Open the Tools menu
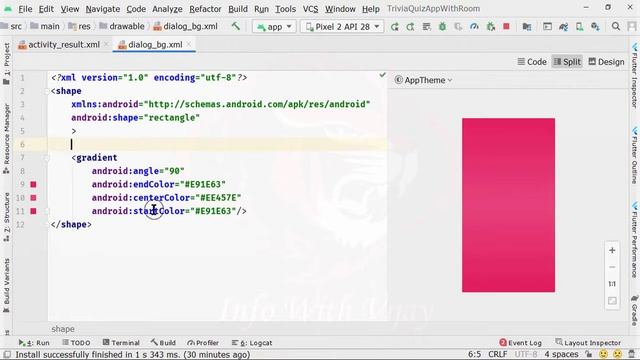This screenshot has width=640, height=360. pos(285,9)
